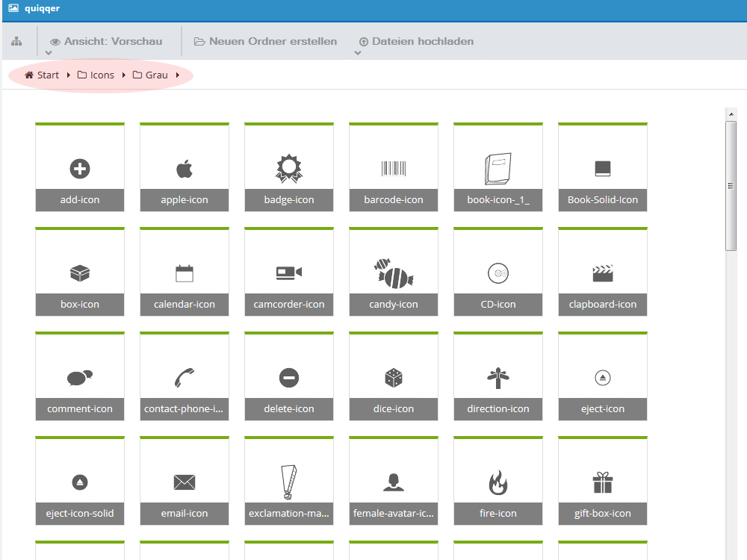Expand the arrow after Icons breadcrumb

point(123,75)
